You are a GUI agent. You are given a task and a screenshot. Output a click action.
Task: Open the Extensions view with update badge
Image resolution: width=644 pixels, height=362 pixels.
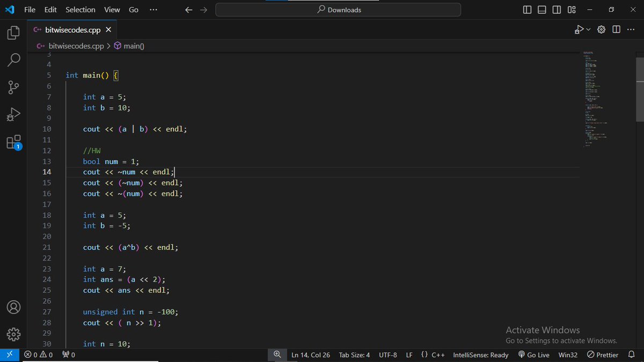[x=13, y=142]
